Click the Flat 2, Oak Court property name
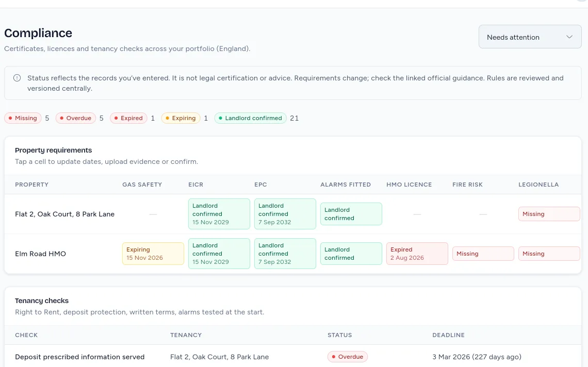 (x=65, y=214)
